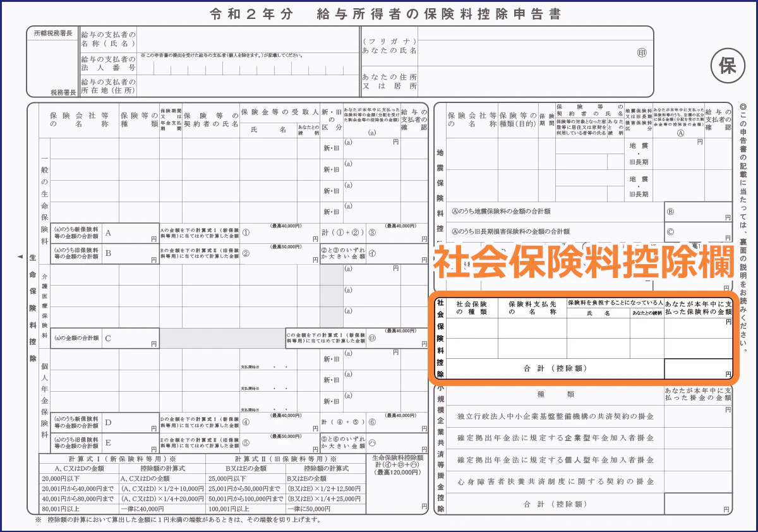Click the 50,001円から100,000円まで row
This screenshot has height=532, width=758.
(x=286, y=499)
